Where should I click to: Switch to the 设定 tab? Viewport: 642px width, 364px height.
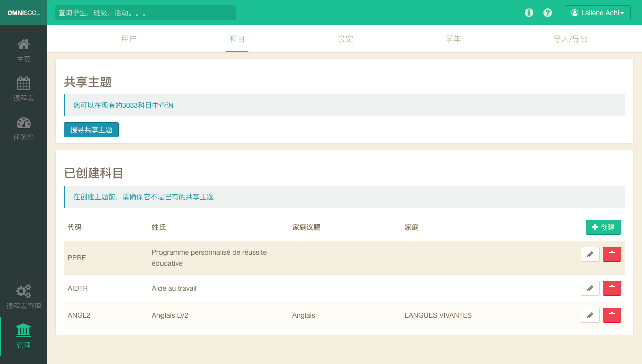point(345,39)
